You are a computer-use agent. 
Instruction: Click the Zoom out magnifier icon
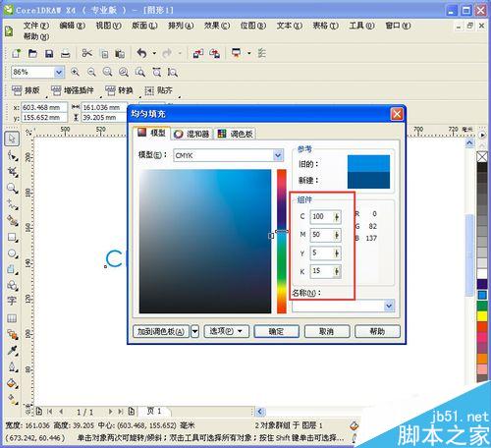pos(91,72)
